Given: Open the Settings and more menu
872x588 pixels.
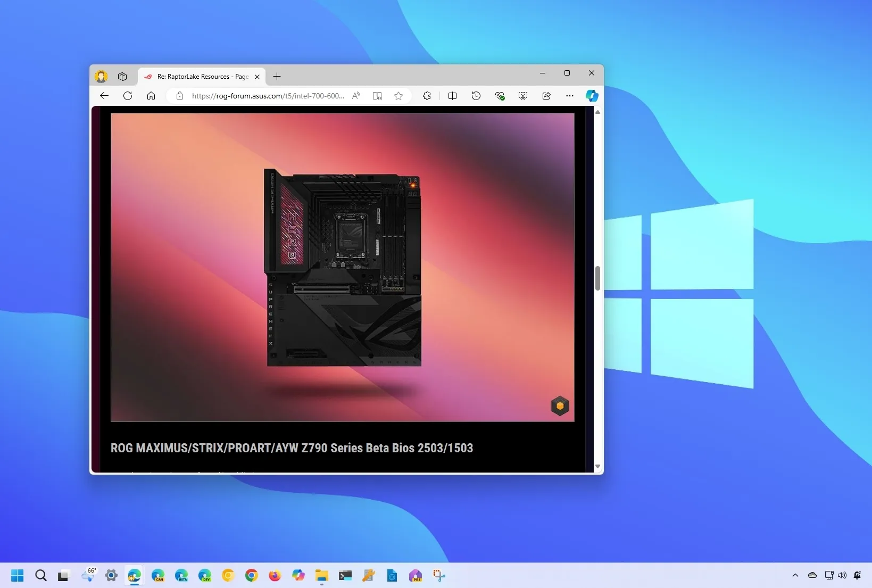Looking at the screenshot, I should tap(569, 96).
